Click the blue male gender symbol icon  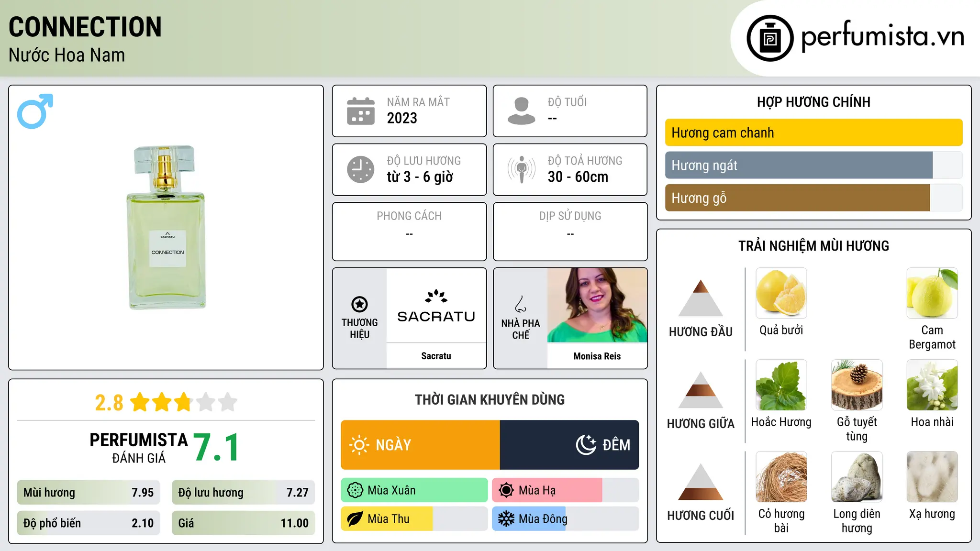point(35,111)
